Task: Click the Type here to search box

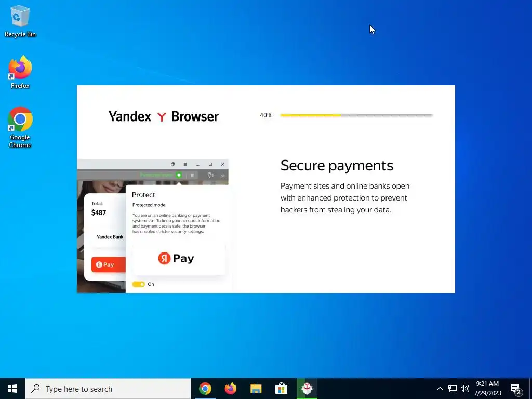Action: (108, 389)
